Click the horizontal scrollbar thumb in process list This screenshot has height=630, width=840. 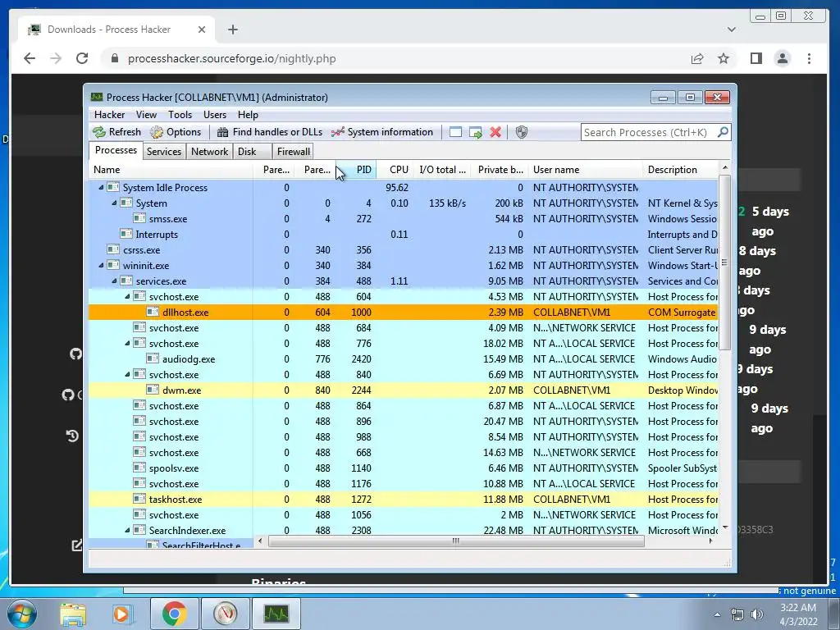point(456,541)
